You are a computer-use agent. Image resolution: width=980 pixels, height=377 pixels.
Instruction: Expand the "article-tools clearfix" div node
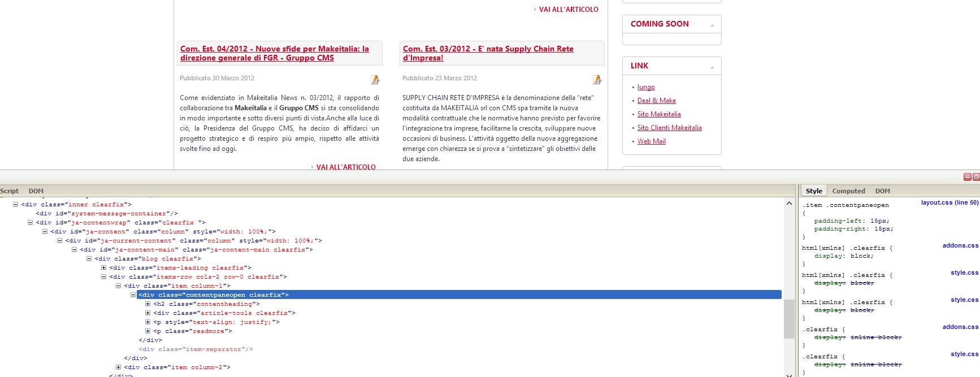click(148, 313)
